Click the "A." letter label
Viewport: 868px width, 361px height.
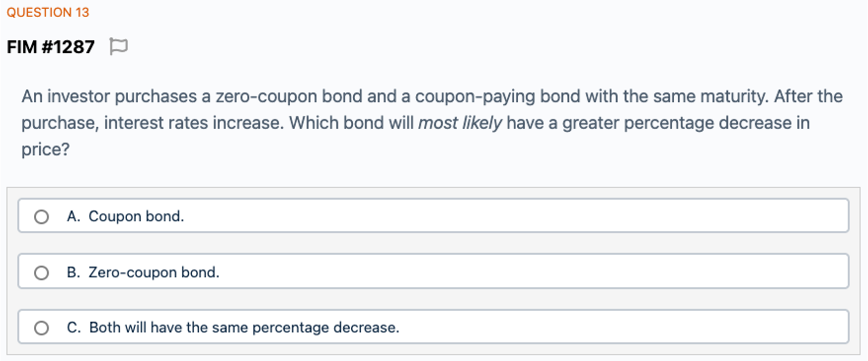(x=74, y=216)
